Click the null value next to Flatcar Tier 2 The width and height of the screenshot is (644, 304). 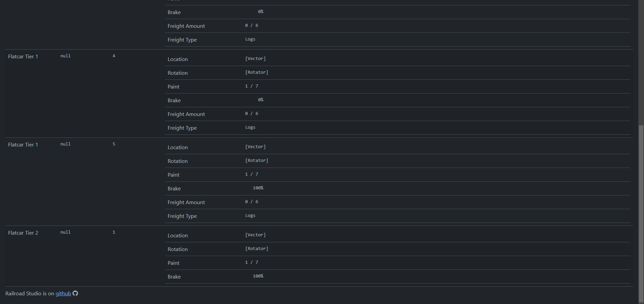coord(65,232)
